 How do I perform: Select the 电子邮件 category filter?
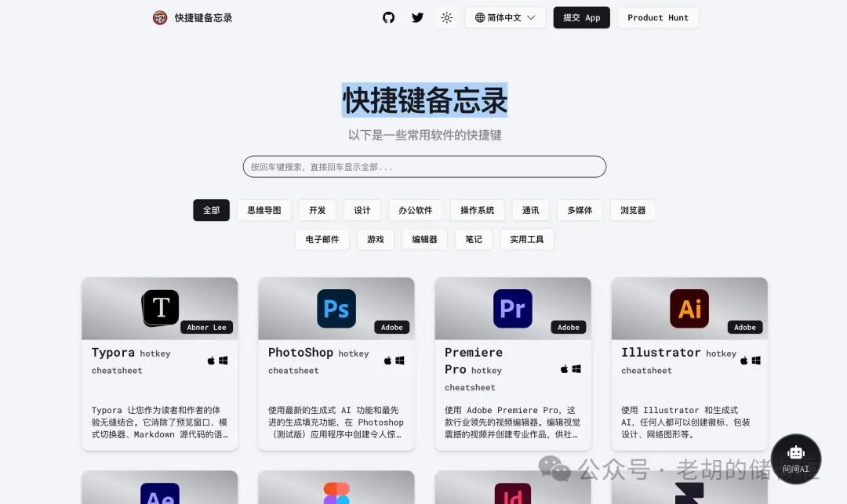tap(322, 240)
